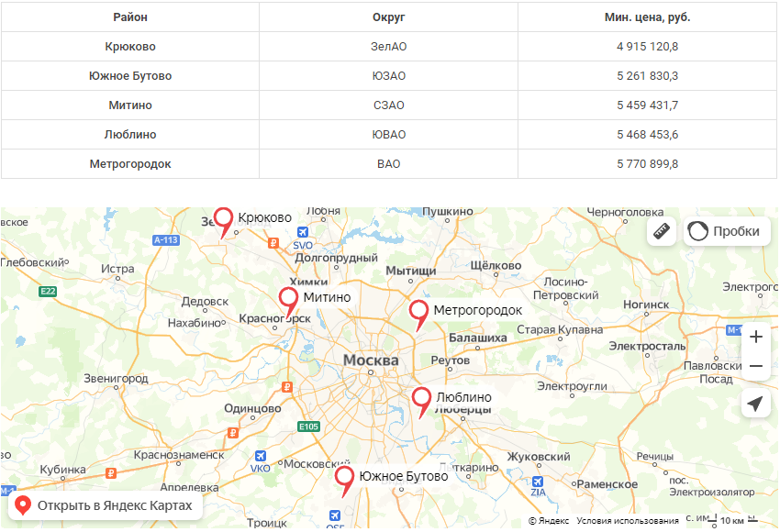Select the Южное Бутово table cell
780x532 pixels.
pyautogui.click(x=130, y=76)
